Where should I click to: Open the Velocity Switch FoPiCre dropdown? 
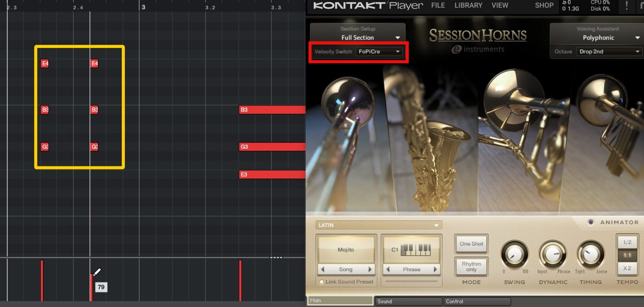pyautogui.click(x=379, y=51)
